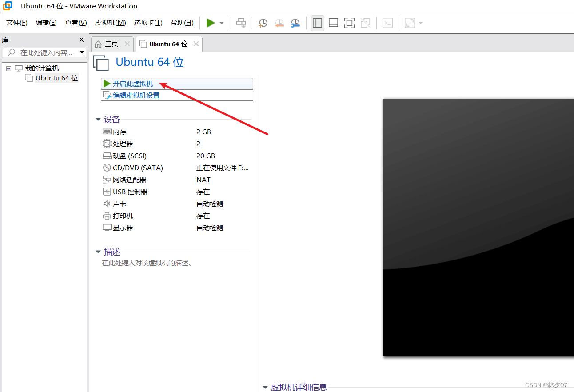Open the 虚拟机(M) menu
Screen dimensions: 574x392
110,23
